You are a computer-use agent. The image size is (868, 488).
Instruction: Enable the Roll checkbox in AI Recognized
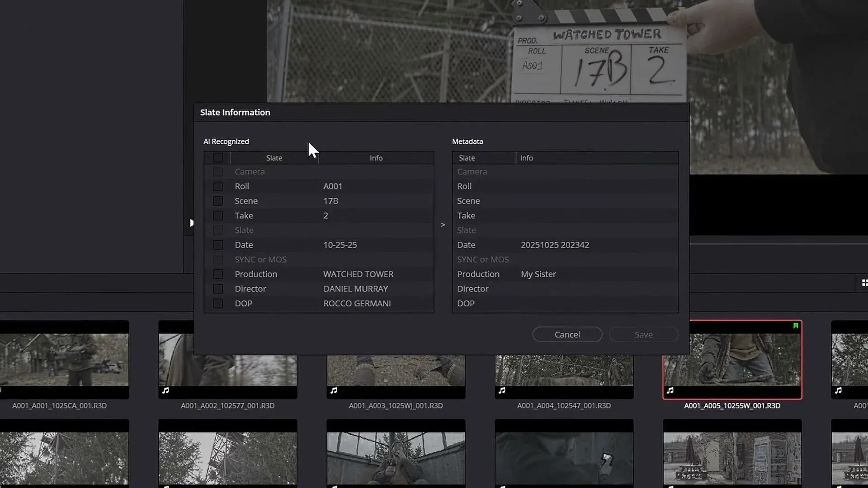click(218, 186)
